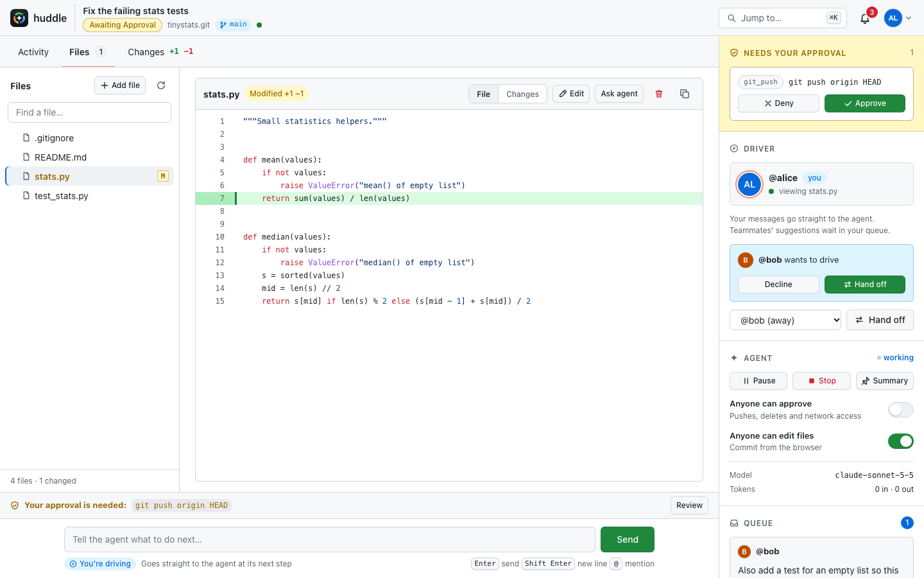
Task: Click bob's avatar in drive request
Action: pyautogui.click(x=746, y=260)
